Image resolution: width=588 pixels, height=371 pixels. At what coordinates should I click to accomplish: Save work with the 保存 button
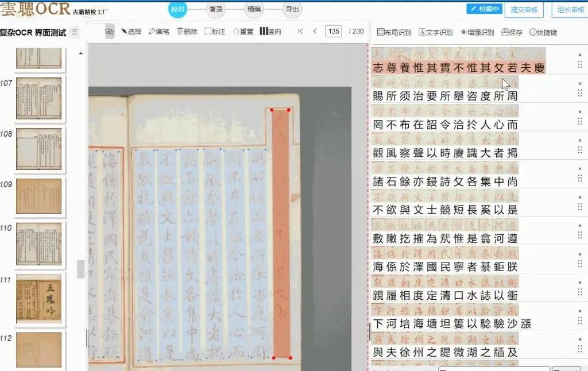pos(512,32)
